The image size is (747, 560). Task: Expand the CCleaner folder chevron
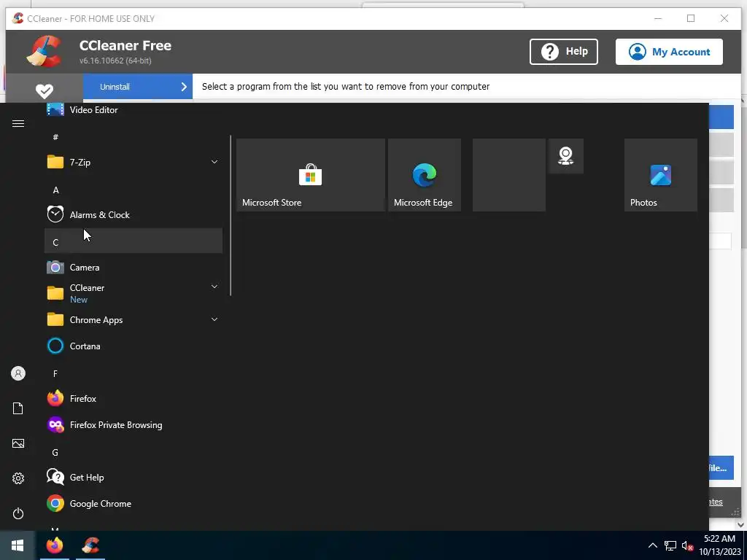click(x=214, y=287)
